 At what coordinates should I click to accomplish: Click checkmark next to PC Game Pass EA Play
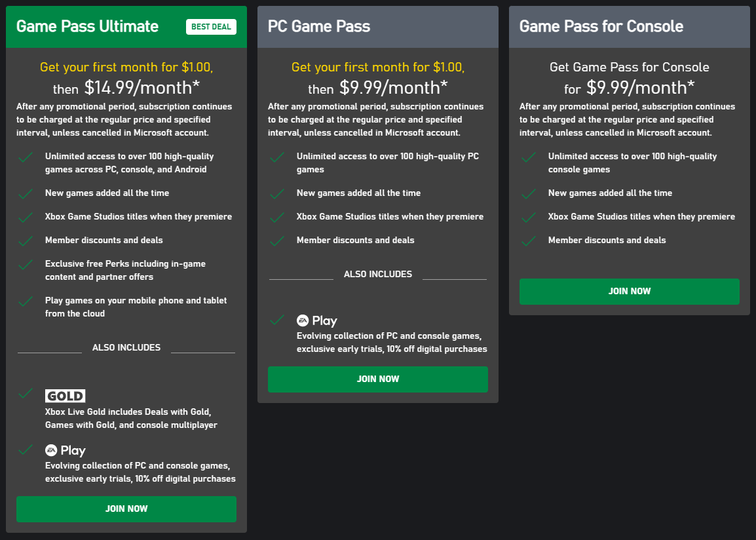click(x=277, y=320)
